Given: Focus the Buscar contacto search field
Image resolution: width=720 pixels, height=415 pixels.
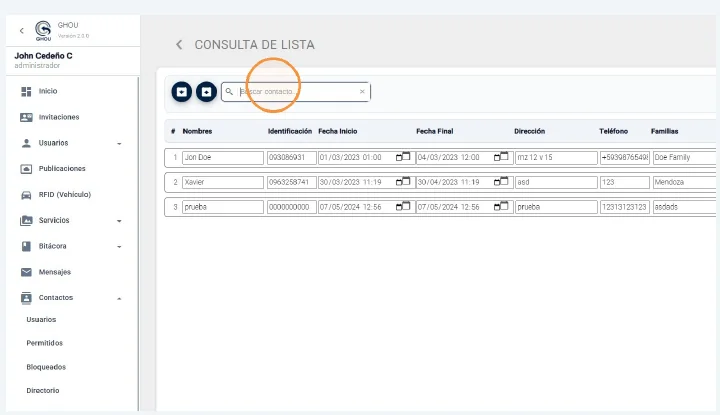Looking at the screenshot, I should pyautogui.click(x=296, y=92).
